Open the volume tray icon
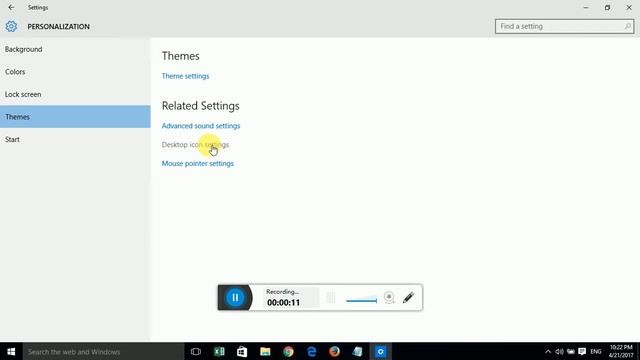 (x=559, y=352)
